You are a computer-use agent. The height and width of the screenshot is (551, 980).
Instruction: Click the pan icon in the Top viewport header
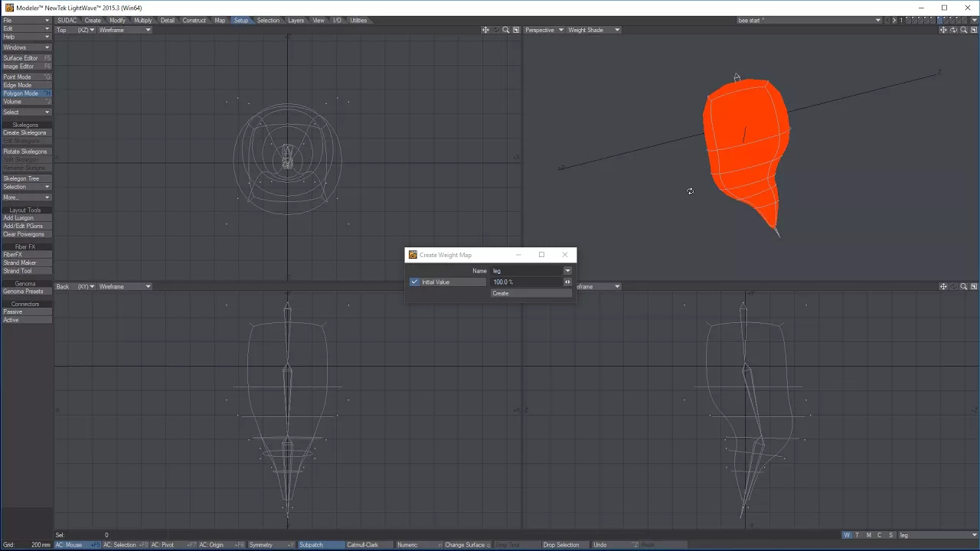pyautogui.click(x=485, y=30)
